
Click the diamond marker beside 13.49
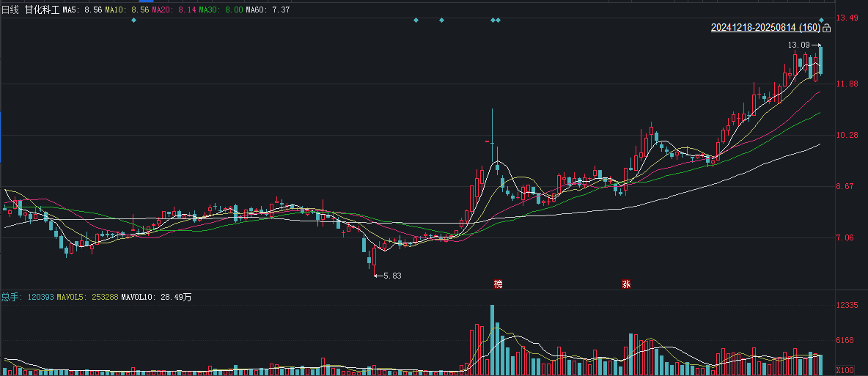click(x=822, y=21)
